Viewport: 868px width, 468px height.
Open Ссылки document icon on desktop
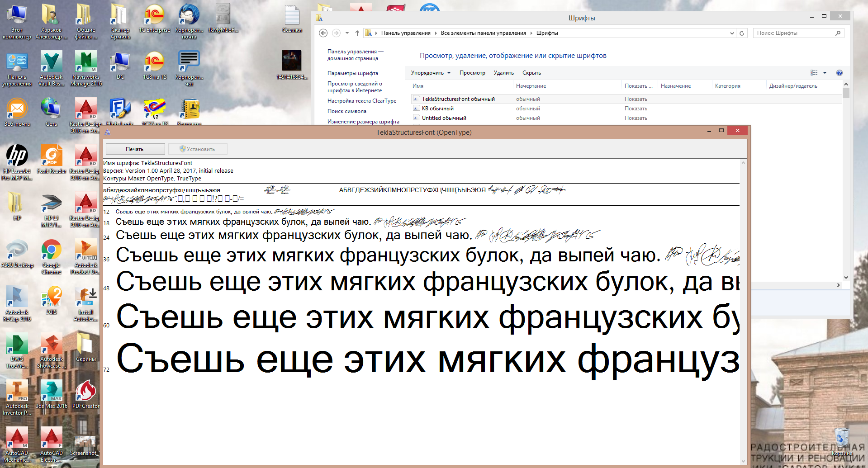292,18
